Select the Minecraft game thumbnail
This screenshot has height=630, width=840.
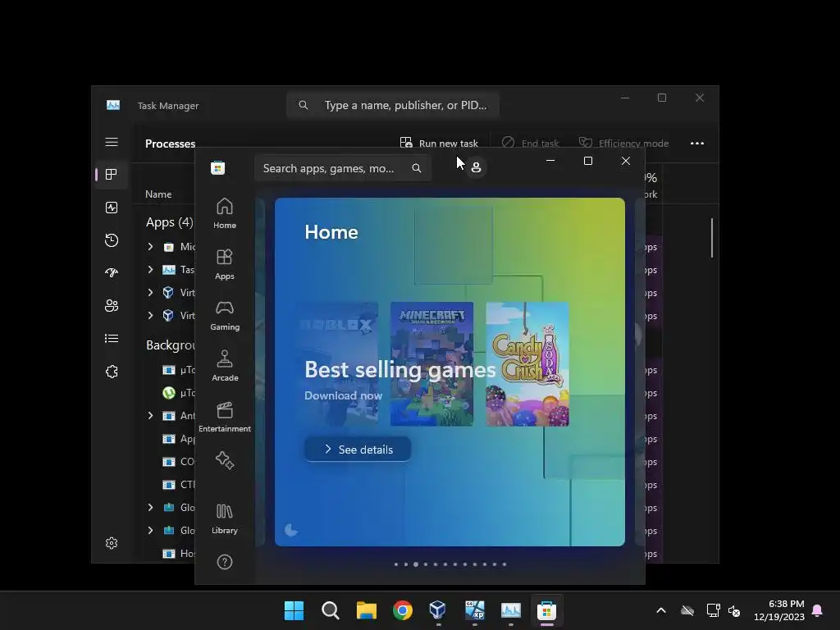[431, 363]
